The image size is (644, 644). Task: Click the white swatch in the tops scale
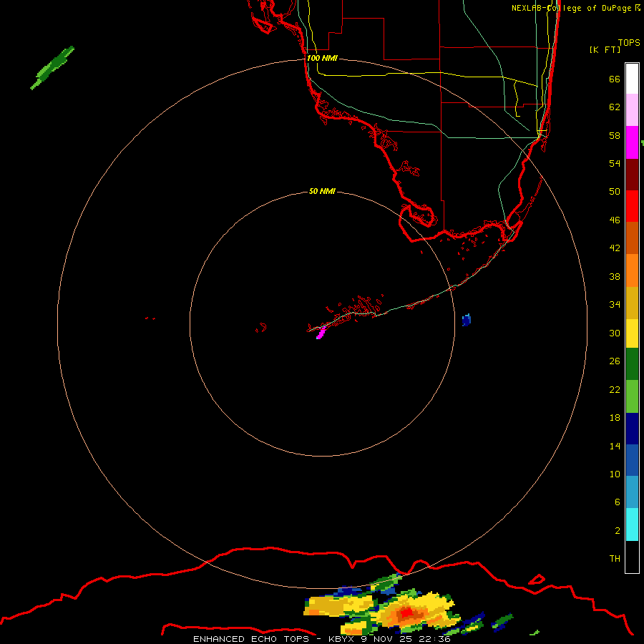tap(632, 79)
